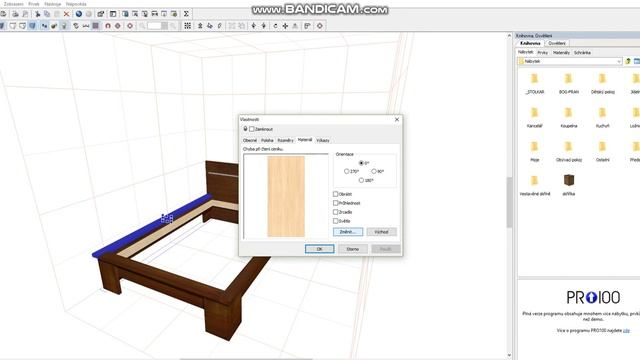Open the Kancelář folder in library
Viewport: 640px width, 360px height.
tap(534, 116)
